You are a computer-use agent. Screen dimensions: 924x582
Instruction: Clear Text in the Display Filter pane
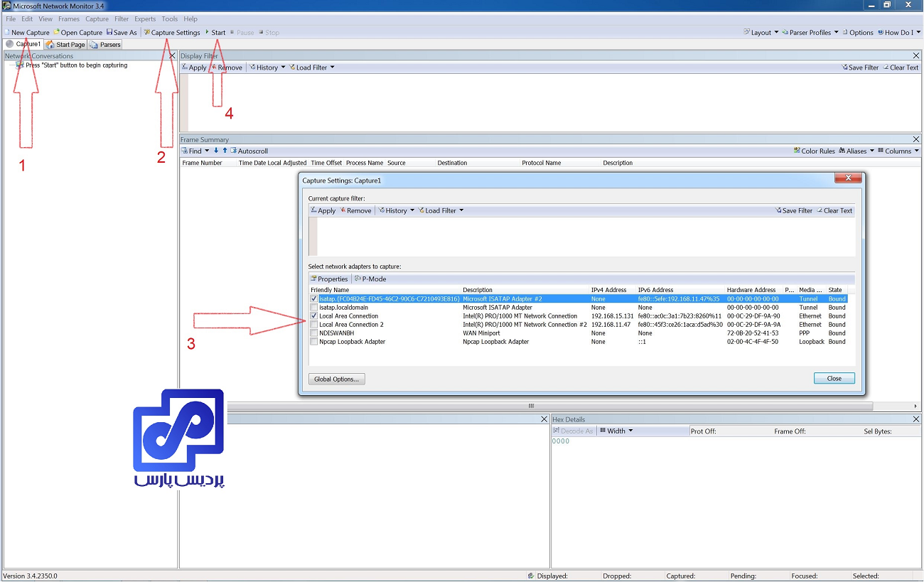click(901, 68)
